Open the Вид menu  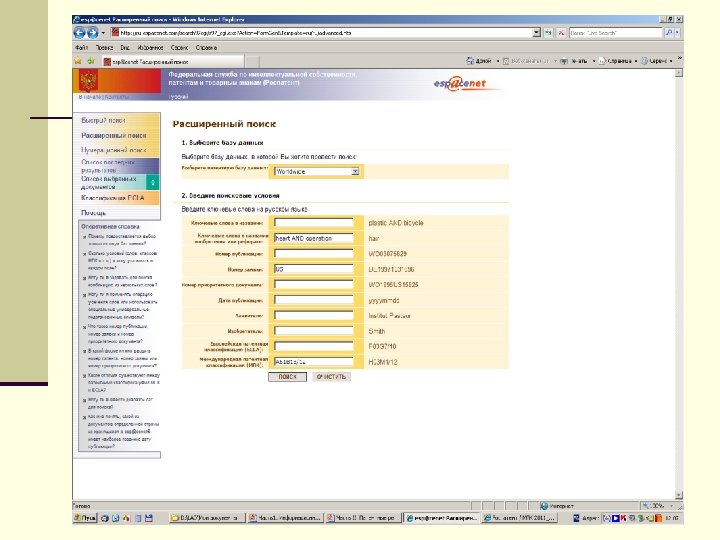pos(125,48)
